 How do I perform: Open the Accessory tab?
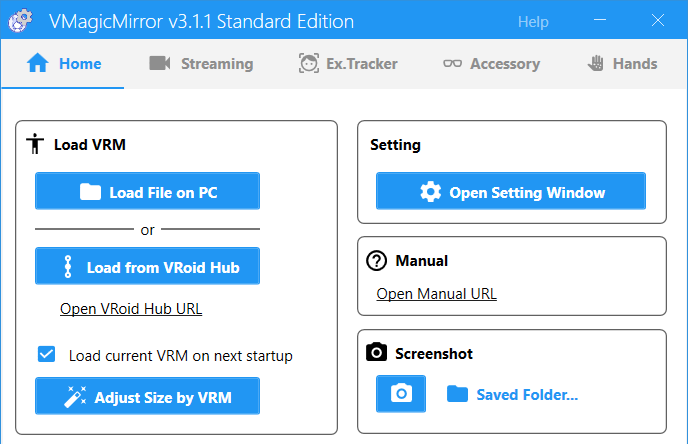491,64
